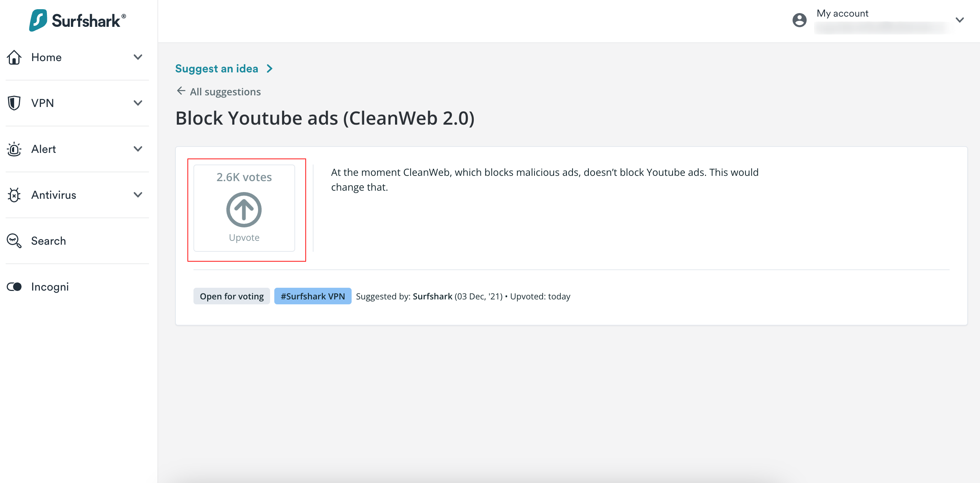The height and width of the screenshot is (483, 980).
Task: Expand the Antivirus menu chevron
Action: (138, 195)
